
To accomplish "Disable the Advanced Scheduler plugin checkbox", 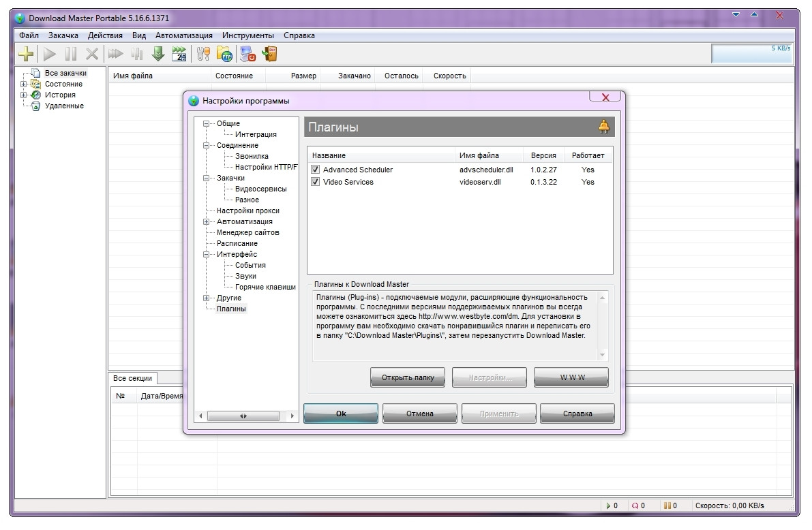I will pos(316,170).
